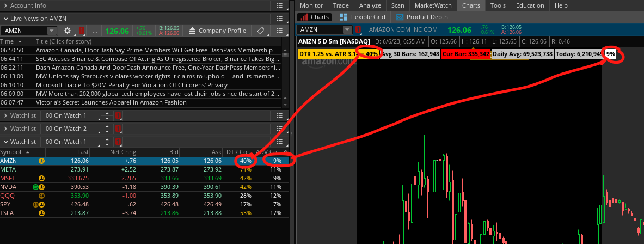
Task: Click the news scrollbar down arrow
Action: [x=285, y=105]
